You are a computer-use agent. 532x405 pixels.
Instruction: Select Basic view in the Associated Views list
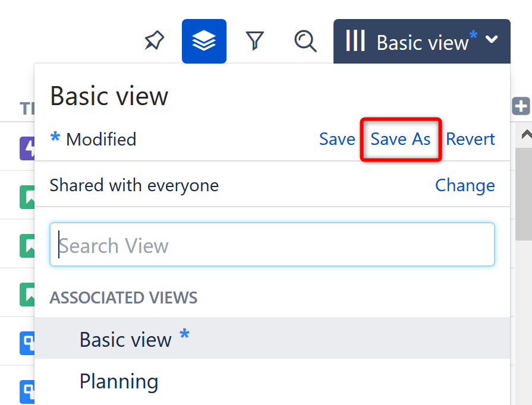tap(125, 339)
